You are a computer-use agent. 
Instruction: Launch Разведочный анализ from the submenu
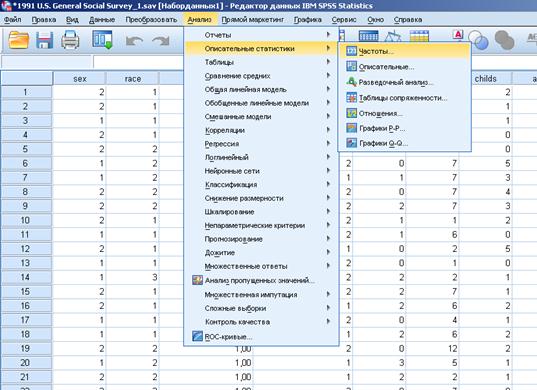[404, 82]
